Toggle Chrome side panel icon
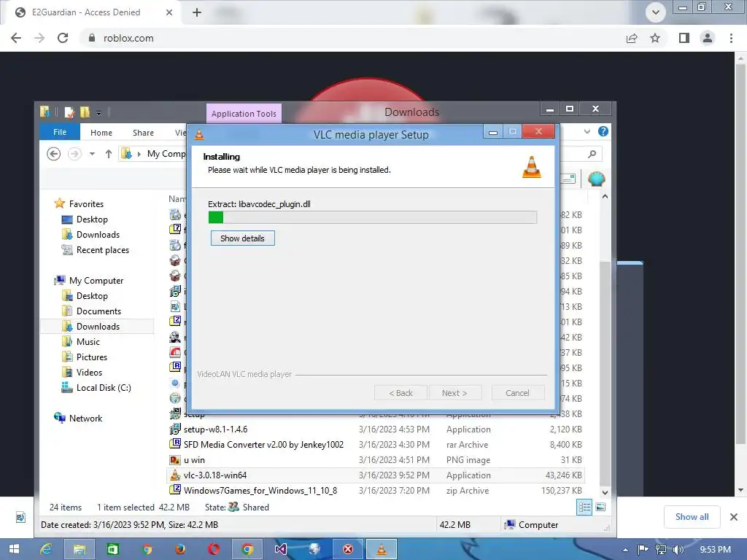The height and width of the screenshot is (560, 747). click(684, 38)
